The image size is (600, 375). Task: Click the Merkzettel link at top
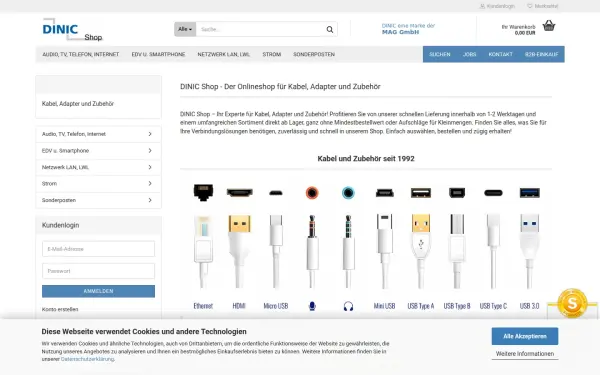point(546,6)
